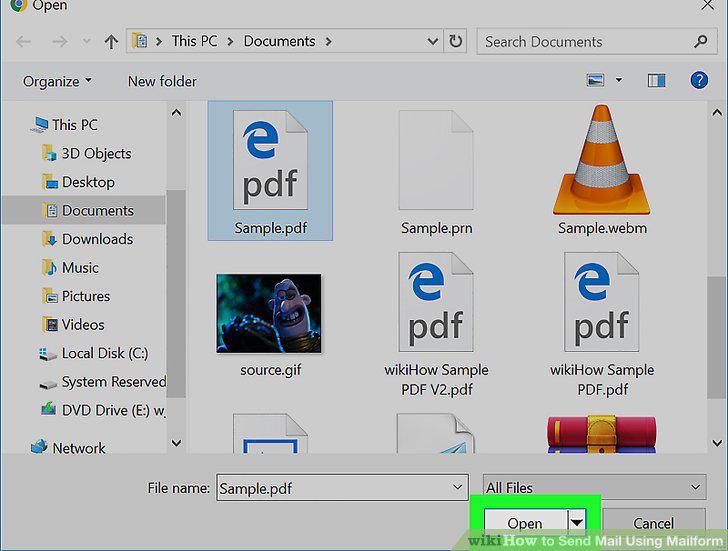Click the Sample.webm file name label
The image size is (728, 551).
(x=602, y=228)
